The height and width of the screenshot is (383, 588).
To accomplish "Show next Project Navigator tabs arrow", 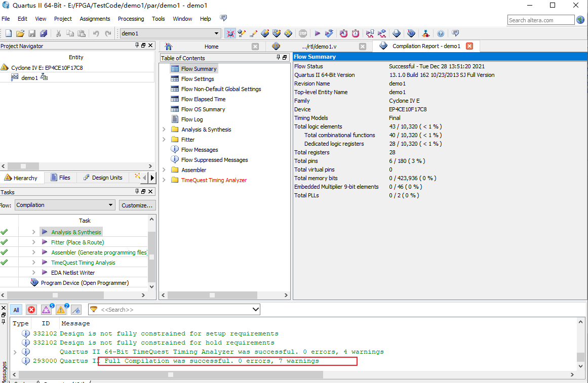I will click(152, 178).
